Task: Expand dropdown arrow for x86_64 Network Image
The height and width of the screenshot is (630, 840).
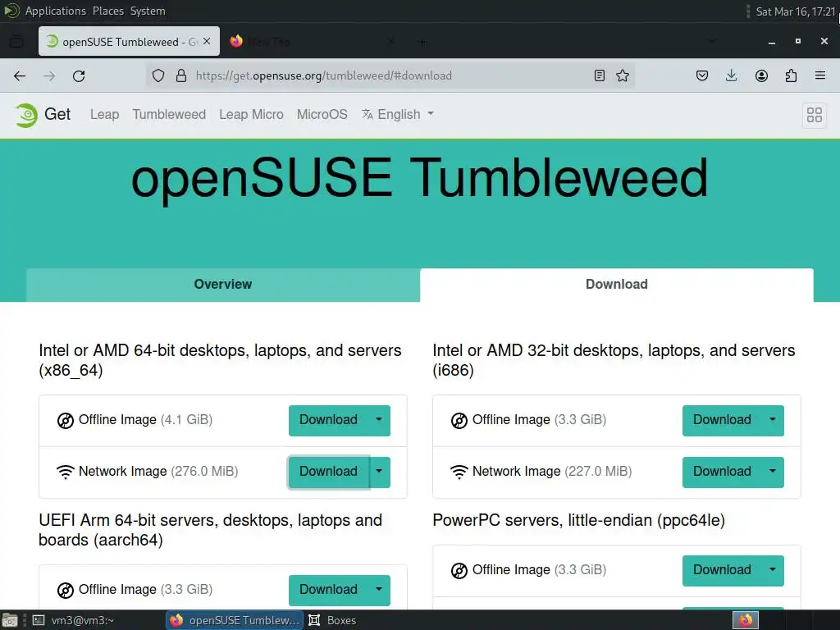Action: (x=379, y=472)
